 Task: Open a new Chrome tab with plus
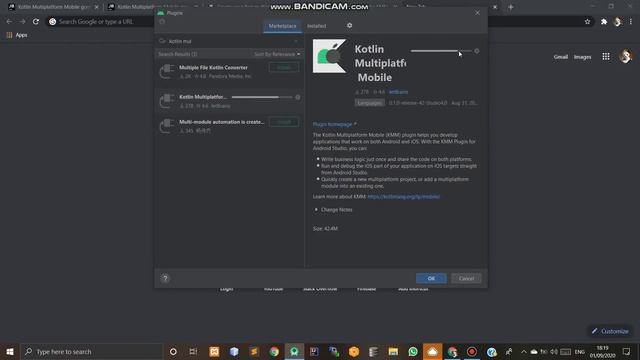511,7
